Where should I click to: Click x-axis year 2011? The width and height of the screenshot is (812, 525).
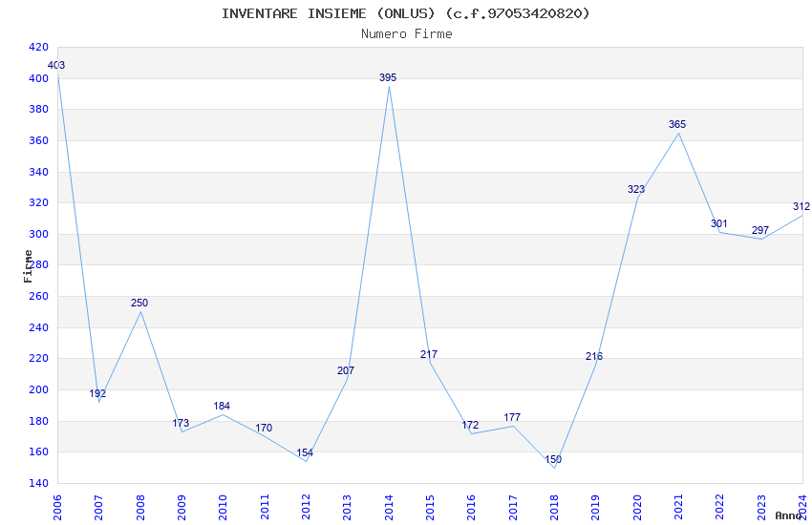[264, 507]
